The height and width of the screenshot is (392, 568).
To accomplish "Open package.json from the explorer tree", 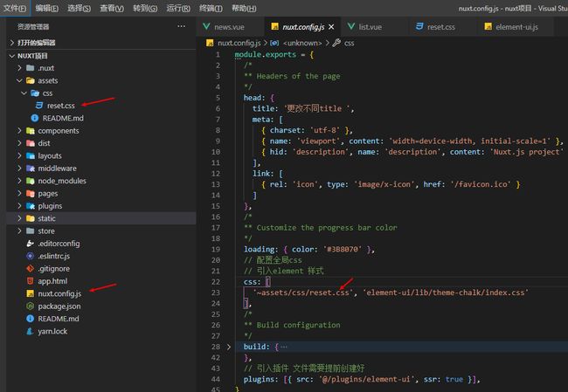I will click(59, 306).
